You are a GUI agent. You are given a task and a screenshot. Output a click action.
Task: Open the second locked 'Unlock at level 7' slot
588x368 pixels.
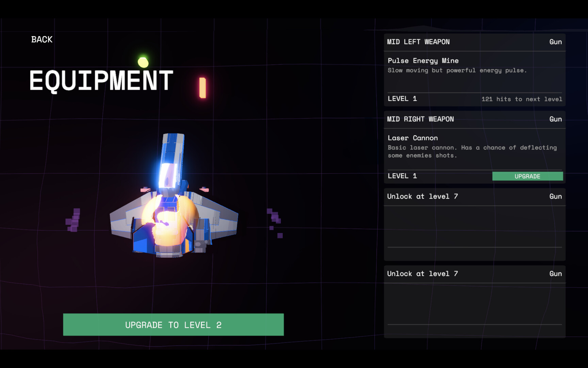474,302
